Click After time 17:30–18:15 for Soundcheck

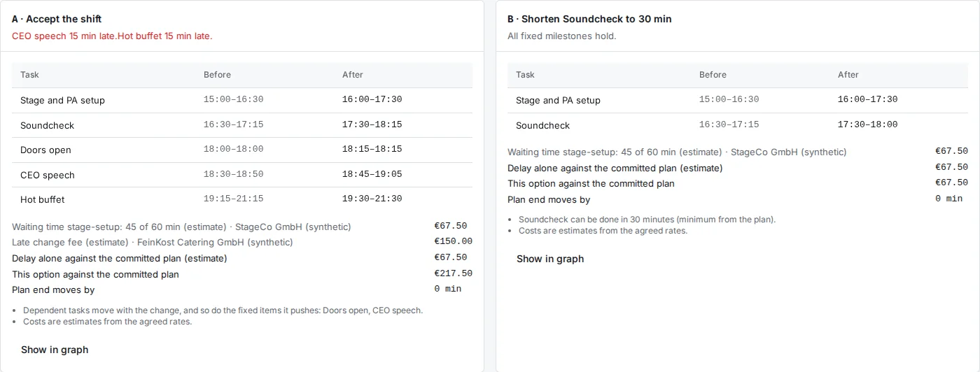pos(372,124)
